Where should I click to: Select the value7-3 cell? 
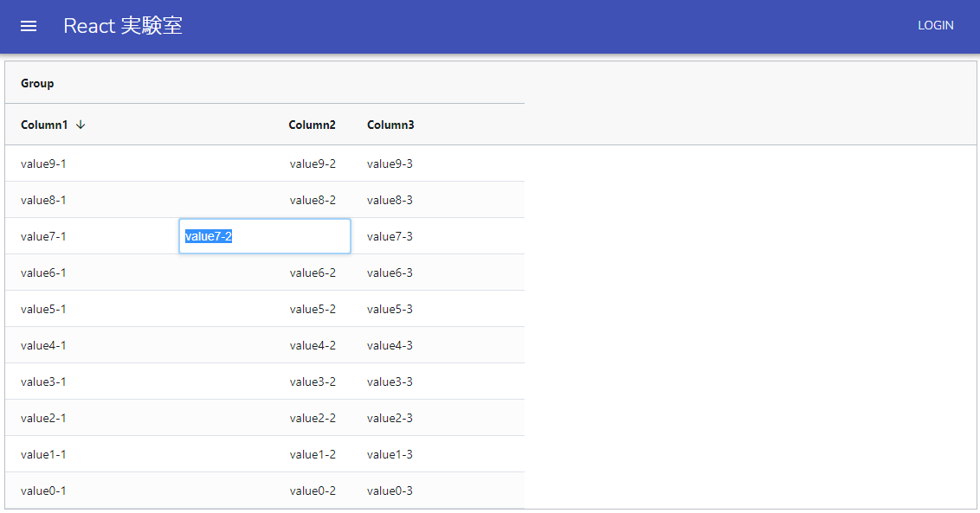[x=390, y=235]
